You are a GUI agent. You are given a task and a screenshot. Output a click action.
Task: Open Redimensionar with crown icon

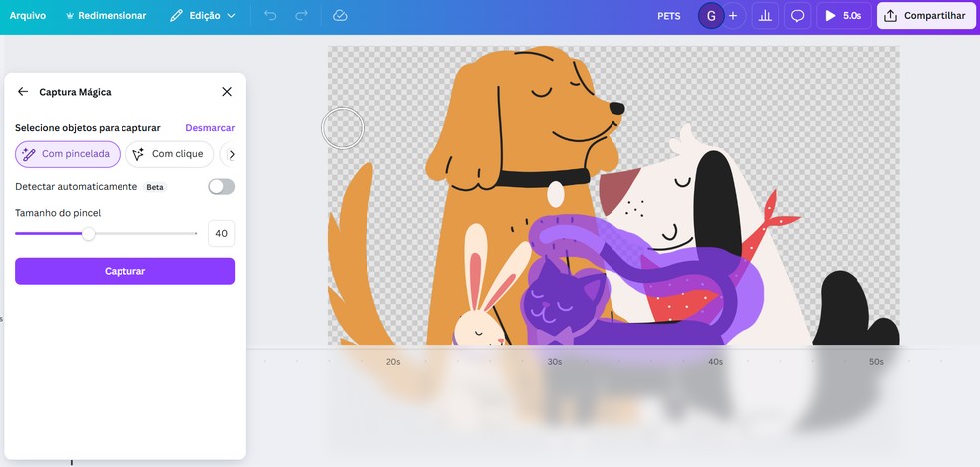pos(107,16)
